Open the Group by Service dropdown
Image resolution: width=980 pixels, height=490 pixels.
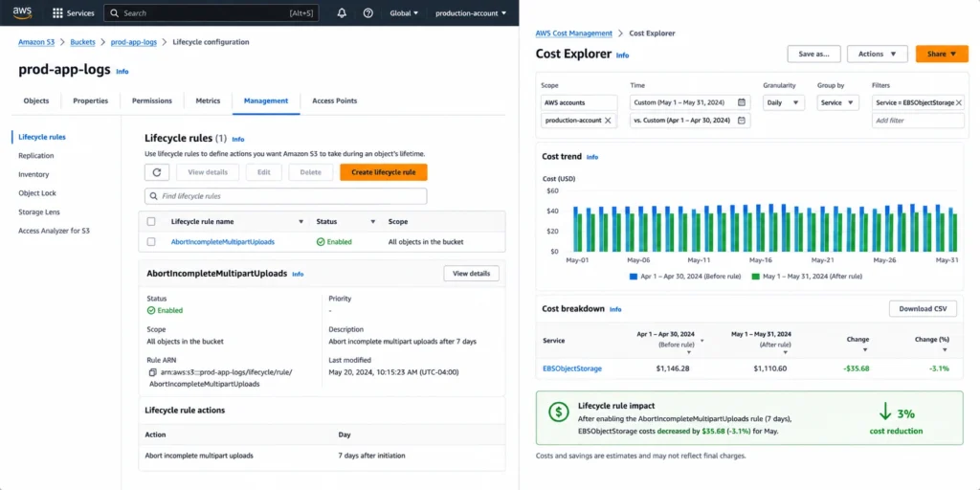tap(838, 102)
